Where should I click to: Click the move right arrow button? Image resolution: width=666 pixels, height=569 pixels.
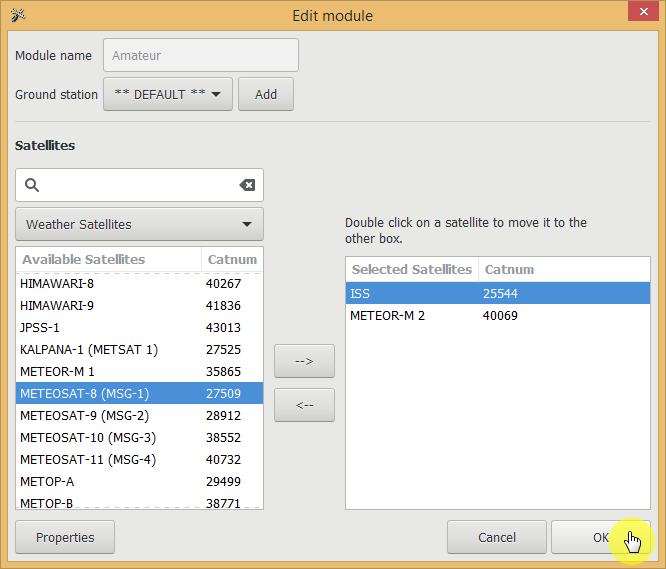pos(304,361)
